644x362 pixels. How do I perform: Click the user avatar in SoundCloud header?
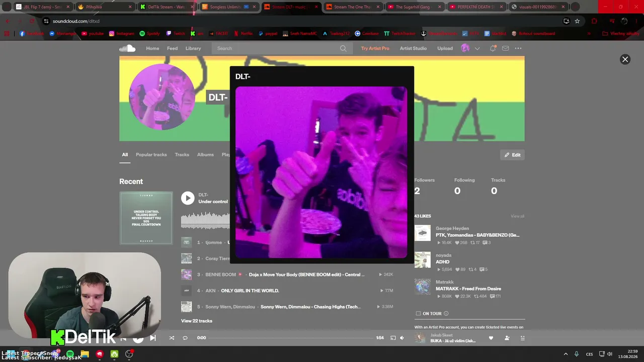click(465, 48)
